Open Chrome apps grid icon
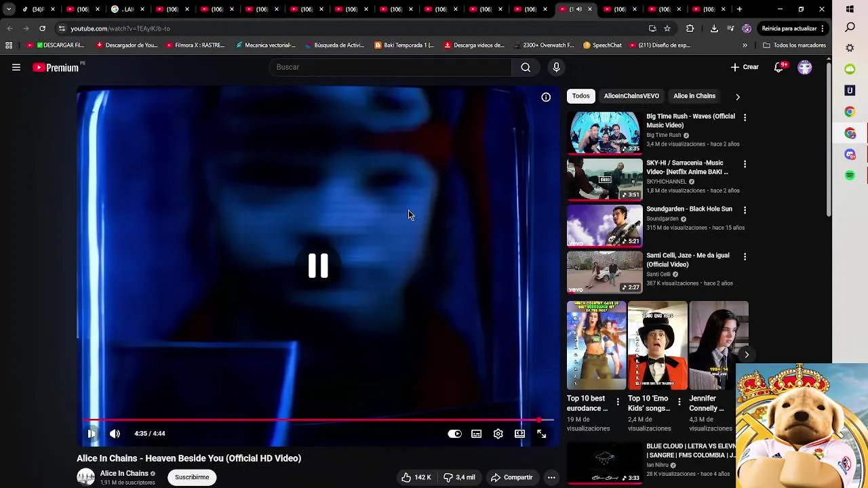Screen dimensions: 868x488 tap(9, 45)
